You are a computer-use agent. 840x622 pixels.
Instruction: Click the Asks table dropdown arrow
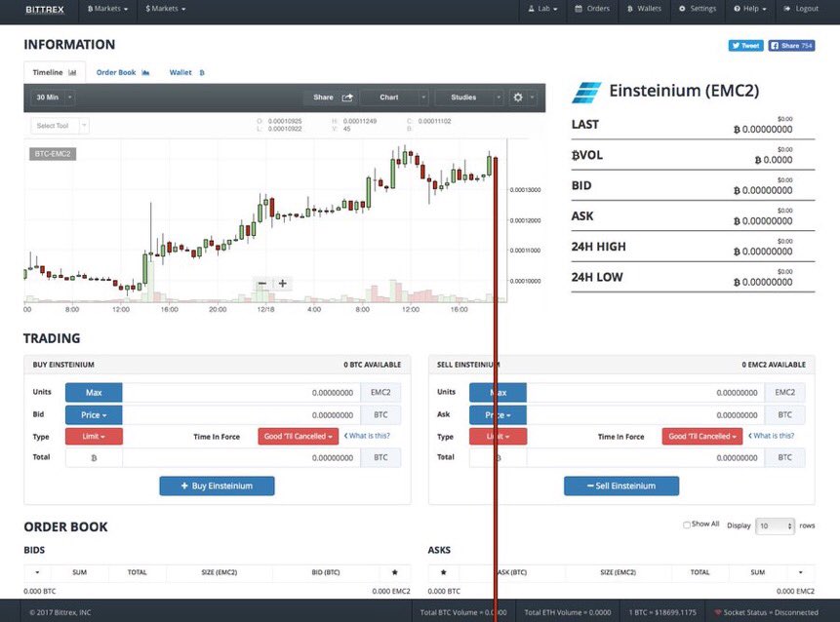[801, 572]
